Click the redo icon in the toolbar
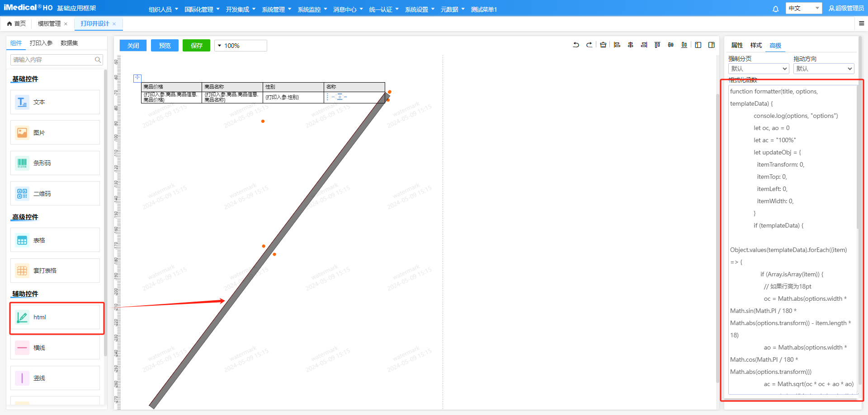868x415 pixels. [x=589, y=45]
